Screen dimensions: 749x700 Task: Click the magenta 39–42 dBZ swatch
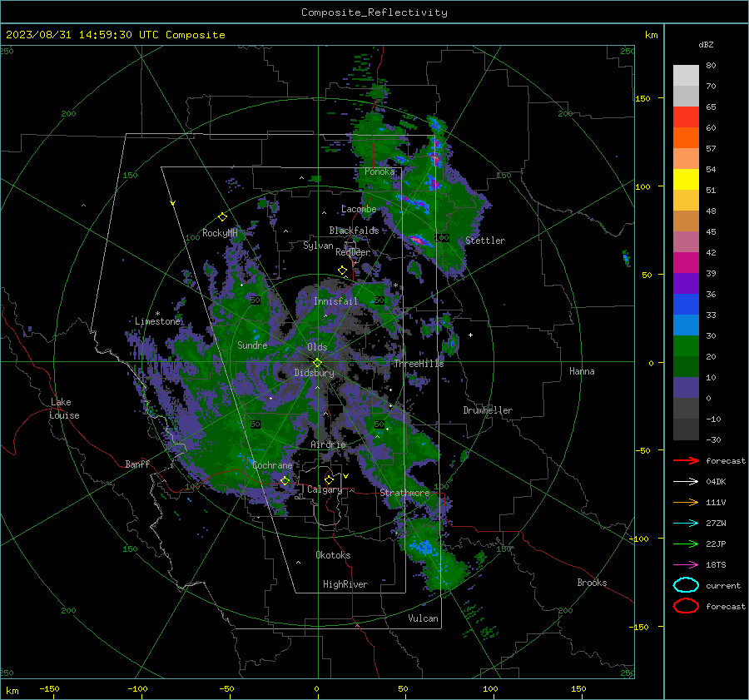coord(686,262)
